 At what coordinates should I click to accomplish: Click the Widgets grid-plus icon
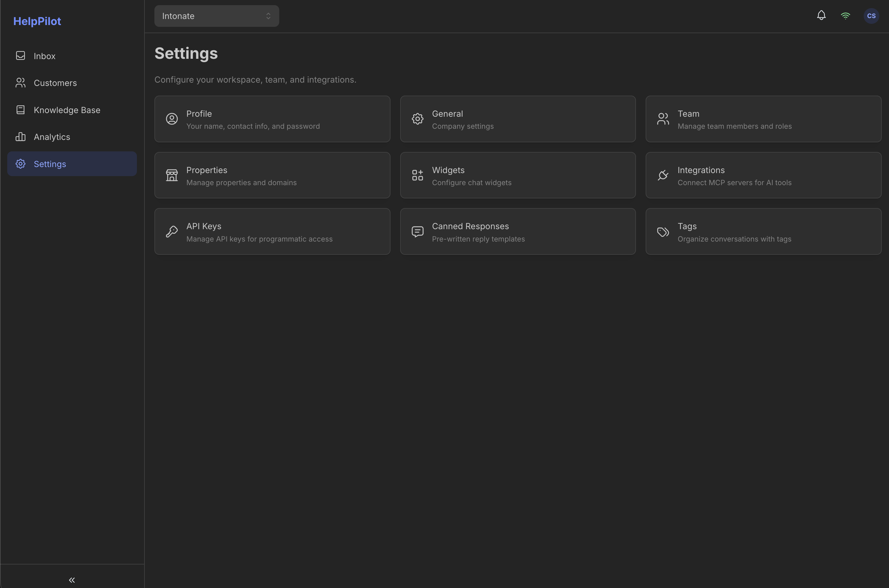pos(417,175)
